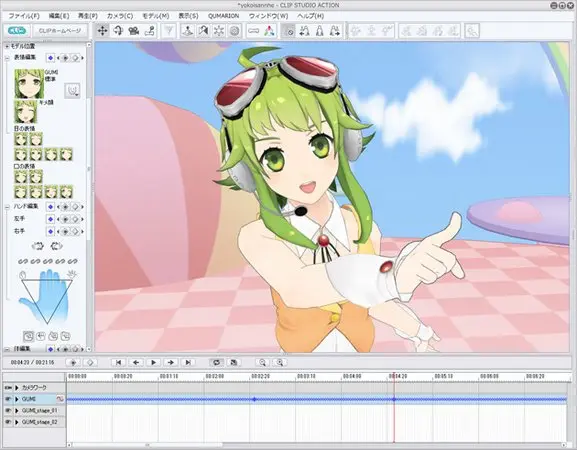
Task: Open the 再生(P) menu
Action: [88, 16]
